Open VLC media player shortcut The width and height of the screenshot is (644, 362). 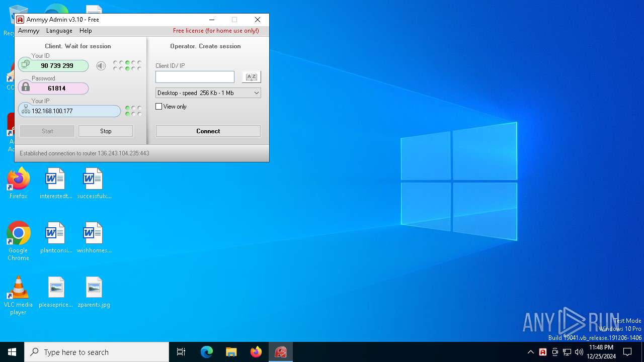coord(19,296)
